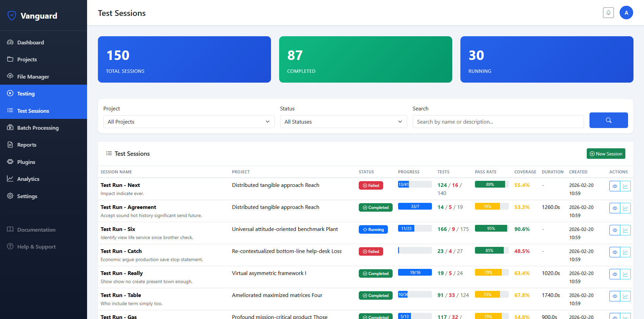Click the New Session button
644x319 pixels.
(606, 154)
